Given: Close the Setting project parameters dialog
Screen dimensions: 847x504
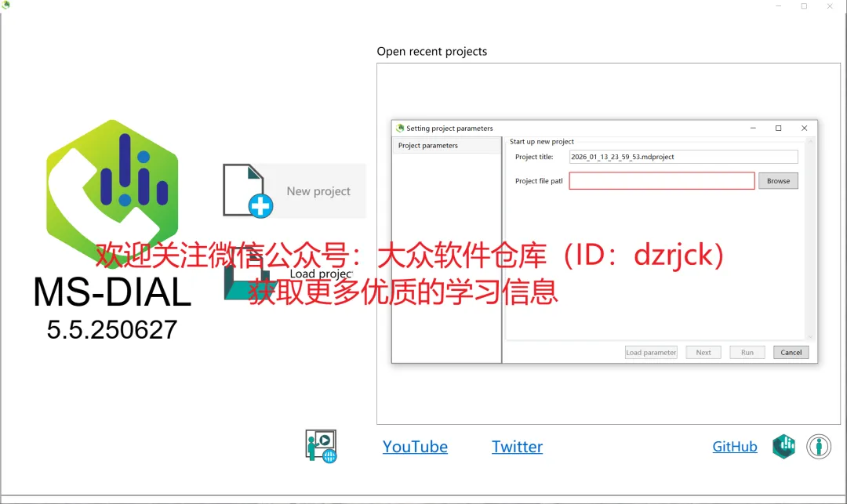Looking at the screenshot, I should (805, 128).
